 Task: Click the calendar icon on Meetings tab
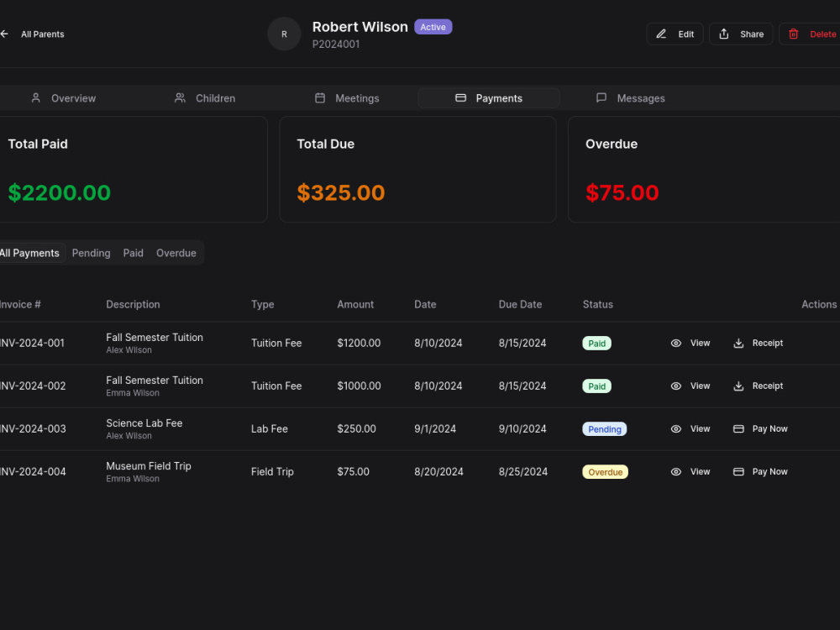click(x=320, y=98)
